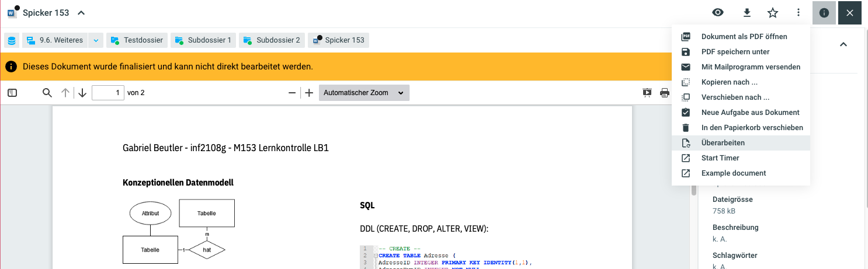Open the search magnifier in the PDF toolbar

tap(47, 93)
